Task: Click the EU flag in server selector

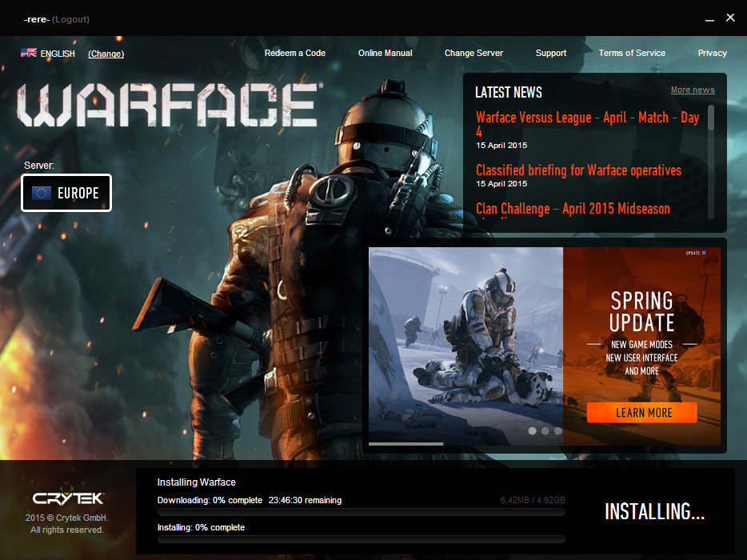Action: pyautogui.click(x=42, y=193)
